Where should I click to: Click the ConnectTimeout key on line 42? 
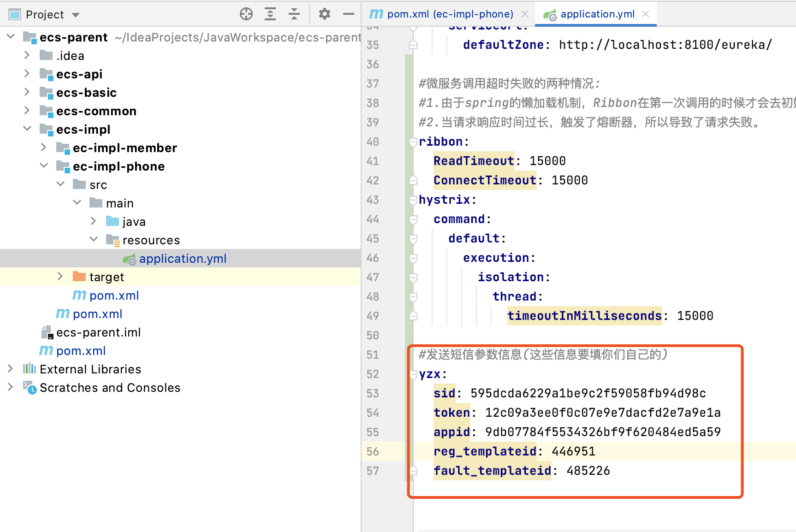(x=485, y=180)
